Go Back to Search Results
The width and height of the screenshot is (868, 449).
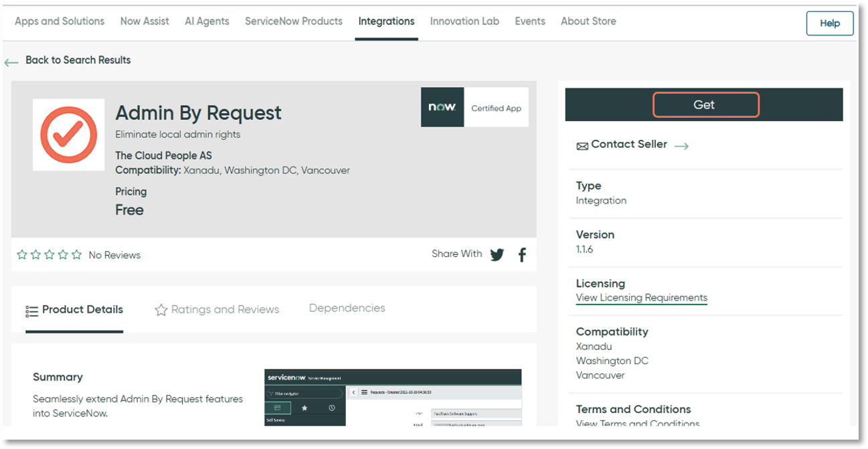(78, 60)
